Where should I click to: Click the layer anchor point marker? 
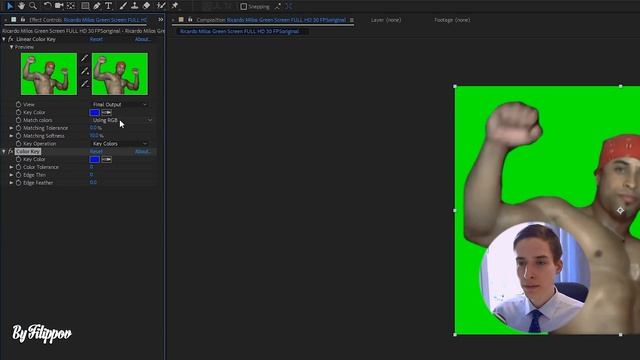coord(620,210)
